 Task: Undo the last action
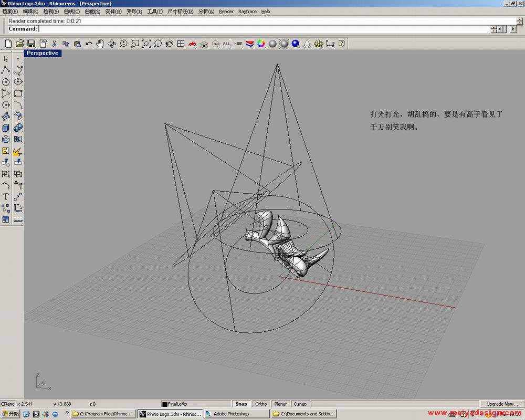point(89,44)
